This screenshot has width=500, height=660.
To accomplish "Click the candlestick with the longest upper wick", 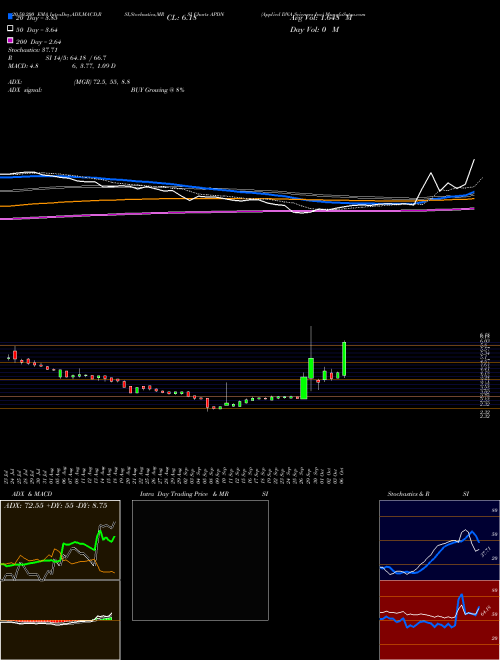I will (311, 359).
